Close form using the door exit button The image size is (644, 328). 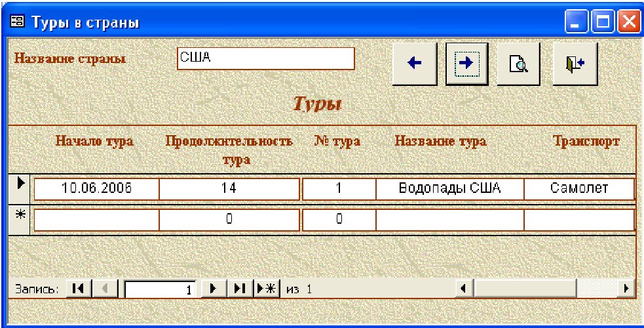575,64
